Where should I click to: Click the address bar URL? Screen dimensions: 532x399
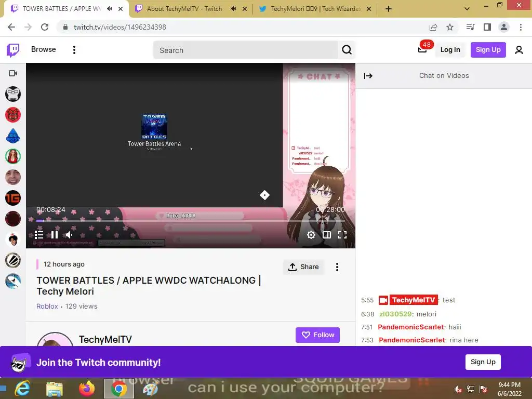coord(120,27)
